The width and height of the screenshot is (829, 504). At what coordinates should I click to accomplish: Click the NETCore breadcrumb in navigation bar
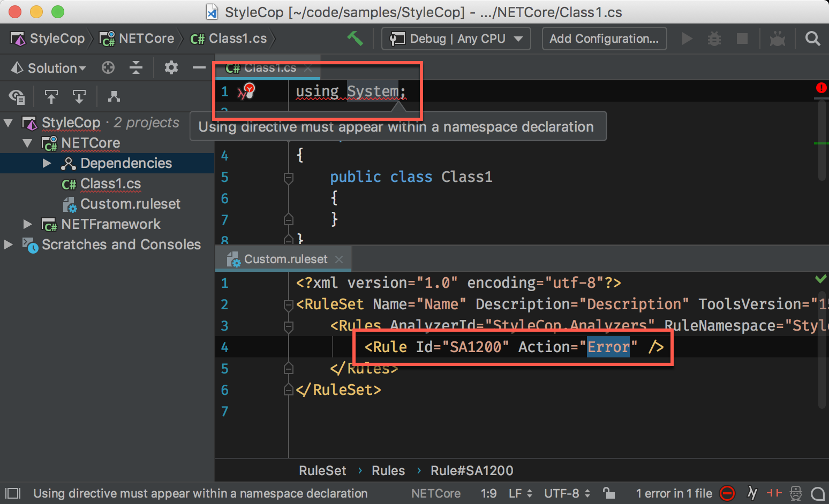(x=137, y=39)
